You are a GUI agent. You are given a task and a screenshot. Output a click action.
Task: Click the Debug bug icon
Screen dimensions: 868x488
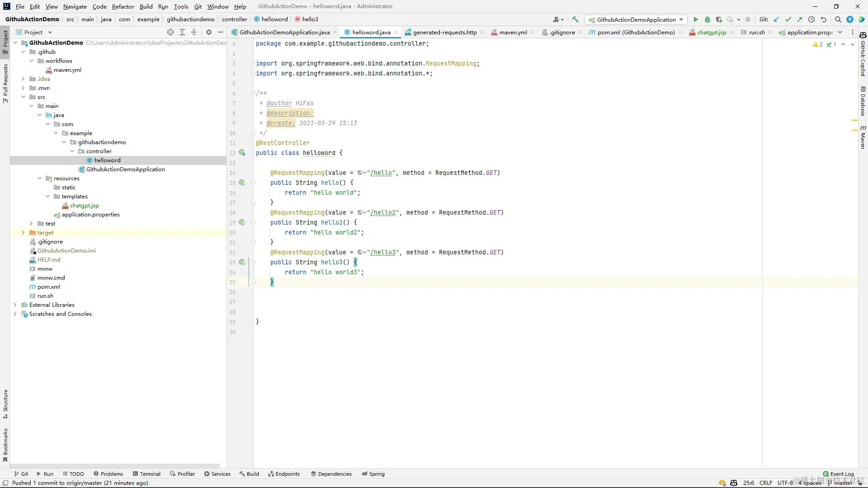[708, 19]
